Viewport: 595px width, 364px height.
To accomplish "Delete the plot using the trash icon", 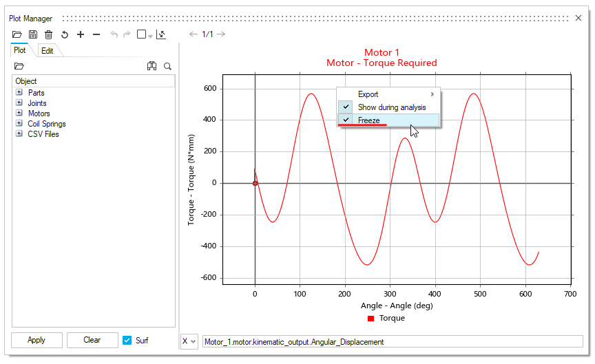I will tap(48, 34).
